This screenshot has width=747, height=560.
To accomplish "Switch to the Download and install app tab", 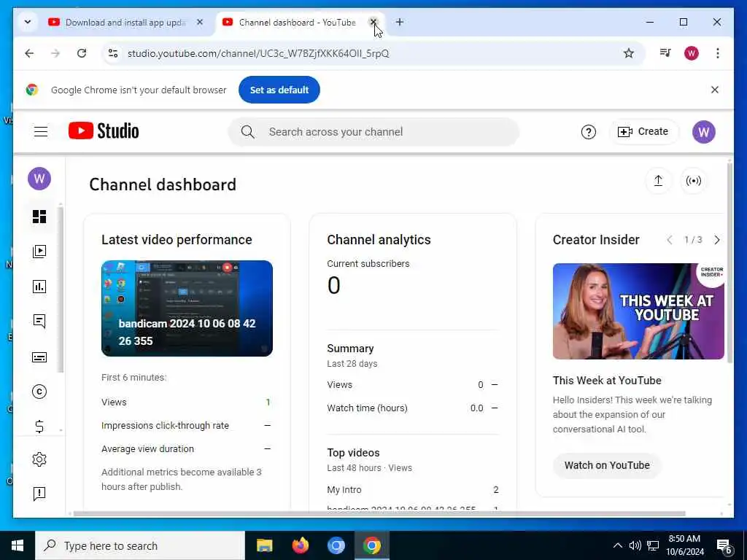I will [125, 23].
